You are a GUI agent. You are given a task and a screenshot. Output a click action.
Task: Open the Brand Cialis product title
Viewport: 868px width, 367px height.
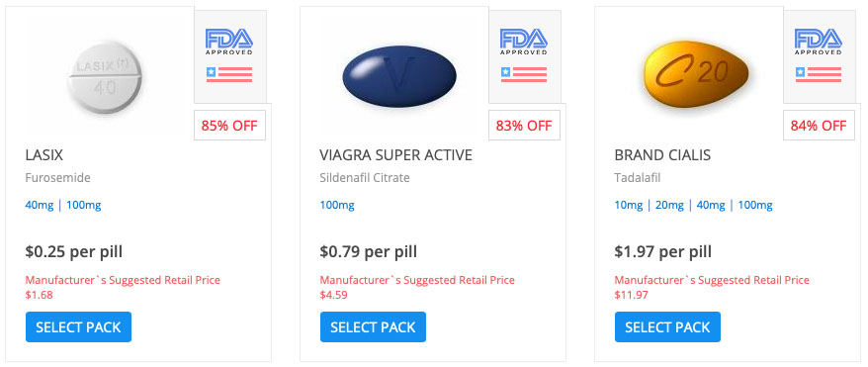(662, 155)
